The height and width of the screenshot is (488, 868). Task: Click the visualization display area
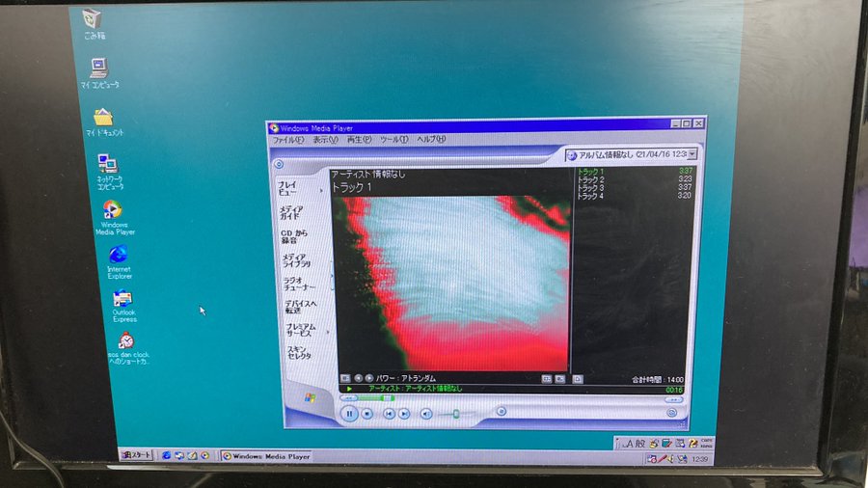(x=453, y=284)
